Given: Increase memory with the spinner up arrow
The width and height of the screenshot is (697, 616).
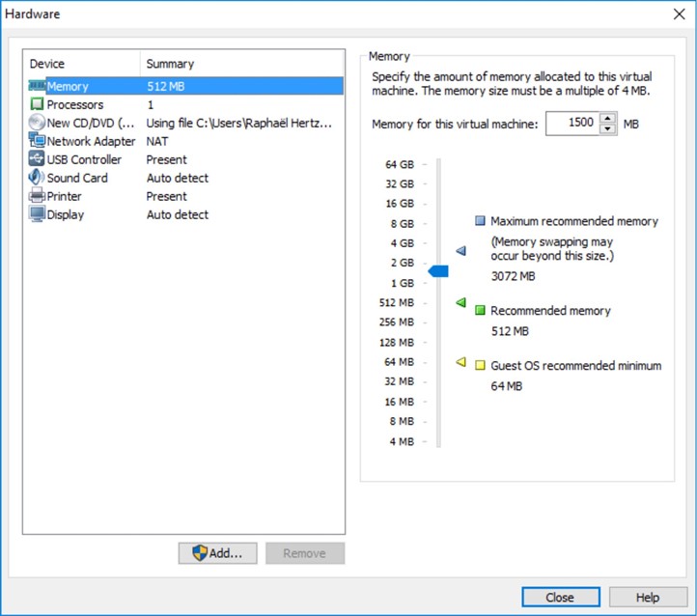Looking at the screenshot, I should point(607,118).
